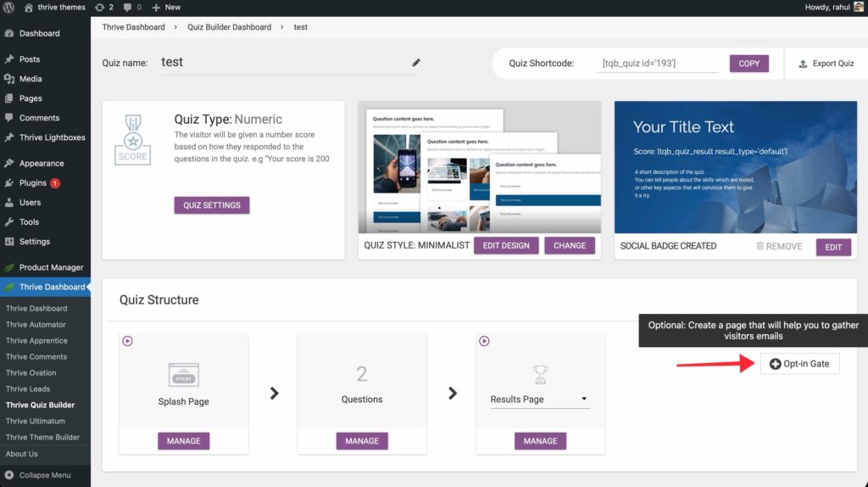
Task: Click the quiz shortcode text field
Action: click(658, 64)
